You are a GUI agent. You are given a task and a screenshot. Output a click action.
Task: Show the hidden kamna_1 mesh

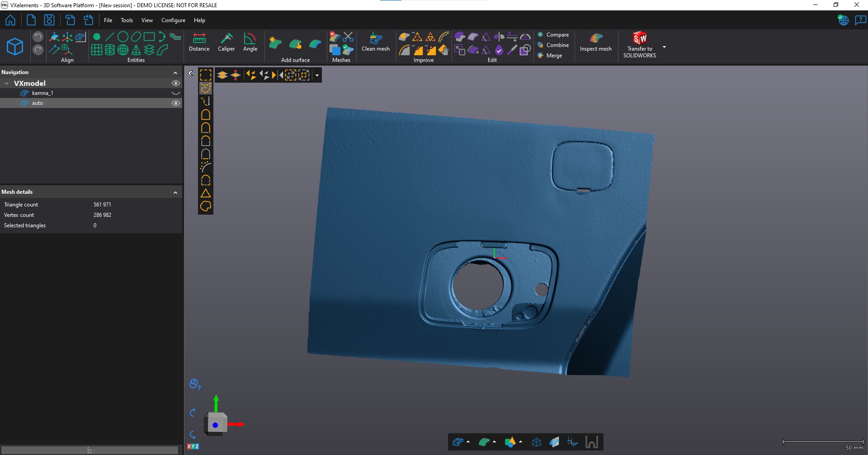coord(176,93)
